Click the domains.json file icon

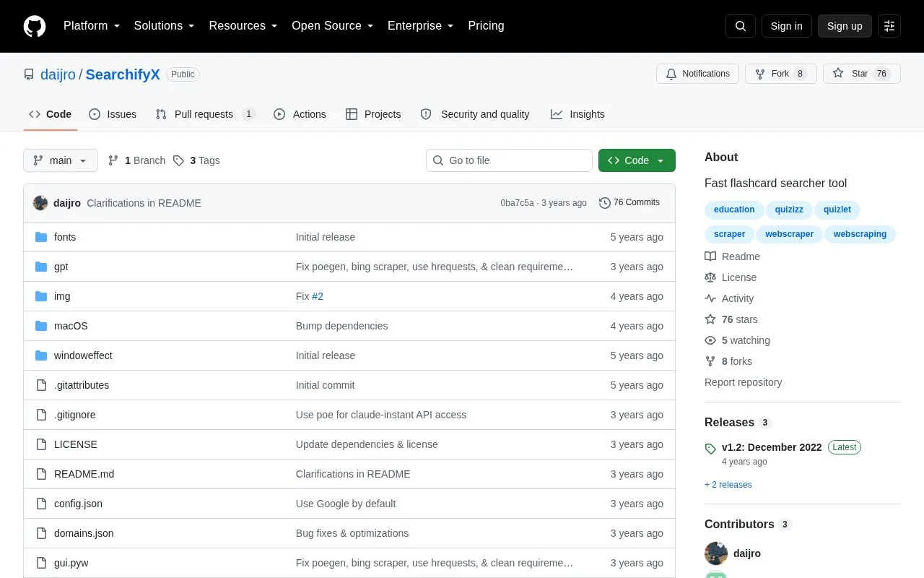(x=41, y=533)
